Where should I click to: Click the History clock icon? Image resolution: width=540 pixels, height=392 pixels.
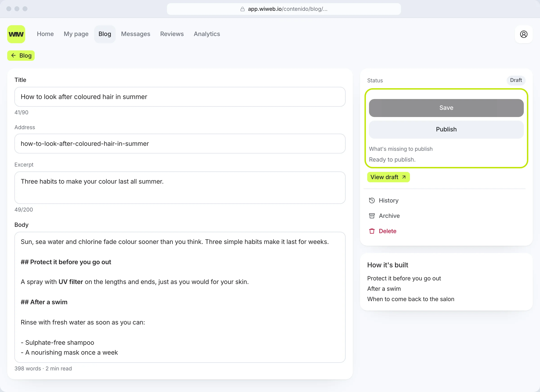click(x=372, y=201)
